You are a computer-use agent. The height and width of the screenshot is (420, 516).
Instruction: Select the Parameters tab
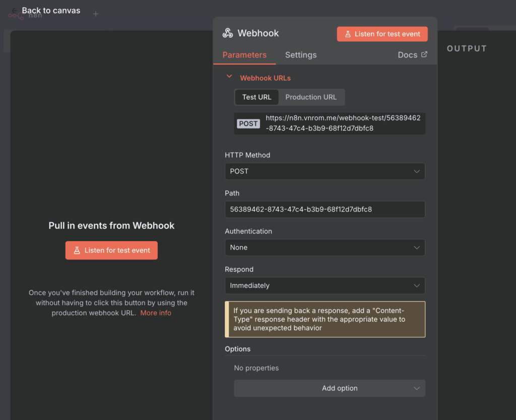[x=244, y=55]
